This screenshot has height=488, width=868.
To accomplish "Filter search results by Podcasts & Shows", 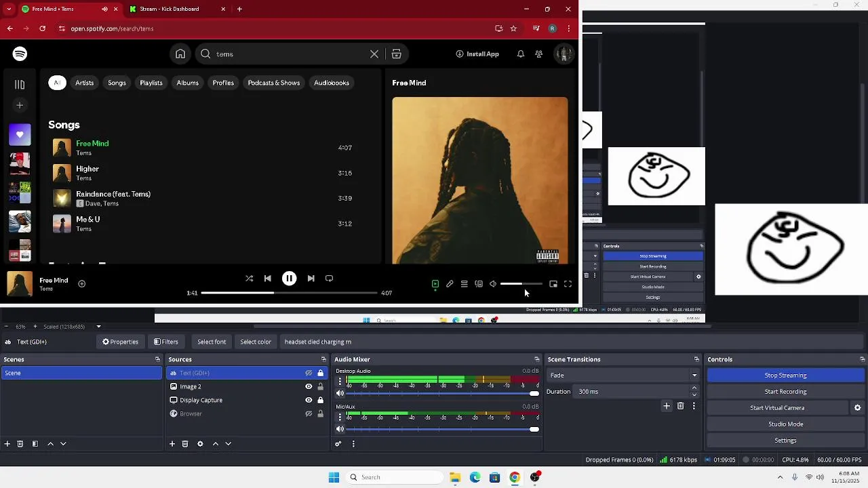I will (274, 83).
